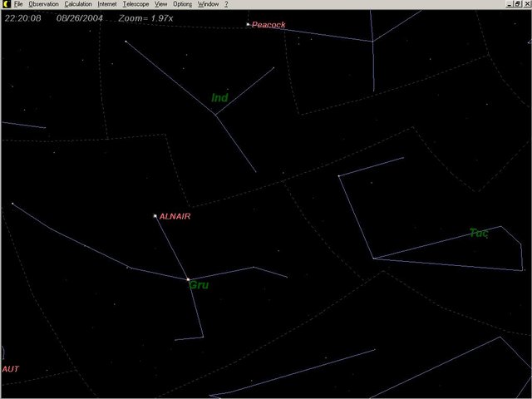Click the moon application icon in menu bar

click(5, 4)
